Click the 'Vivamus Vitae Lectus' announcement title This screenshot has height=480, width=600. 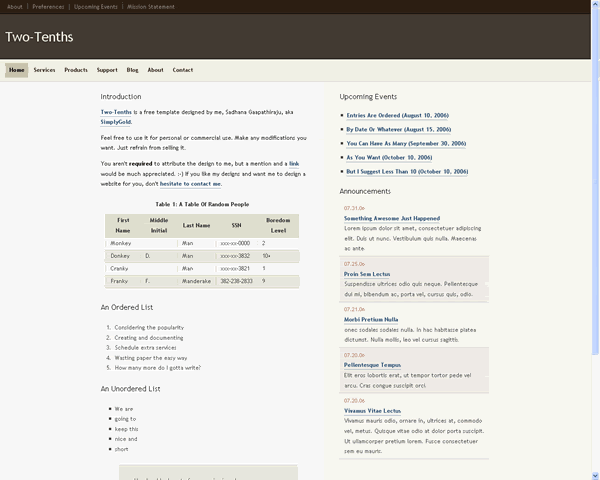point(372,410)
